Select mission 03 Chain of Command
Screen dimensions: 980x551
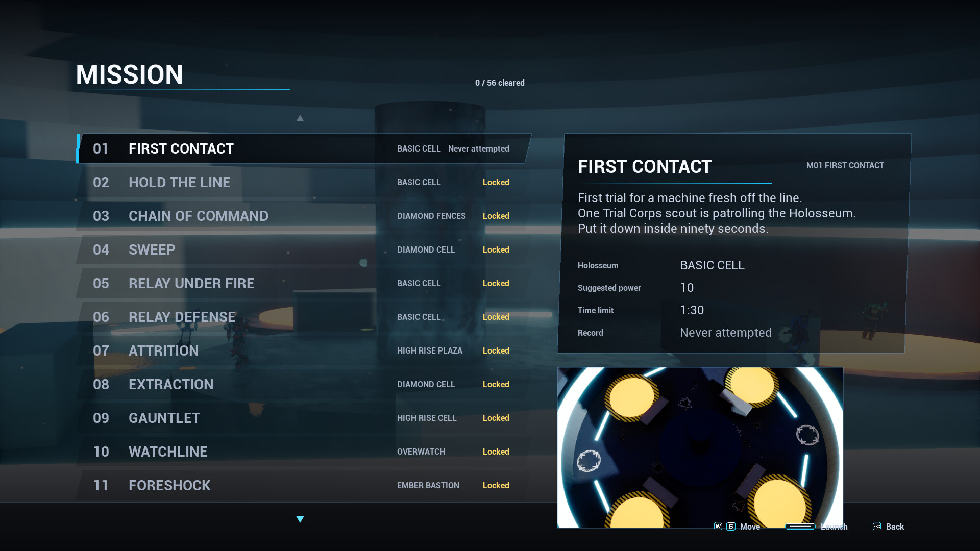point(304,216)
